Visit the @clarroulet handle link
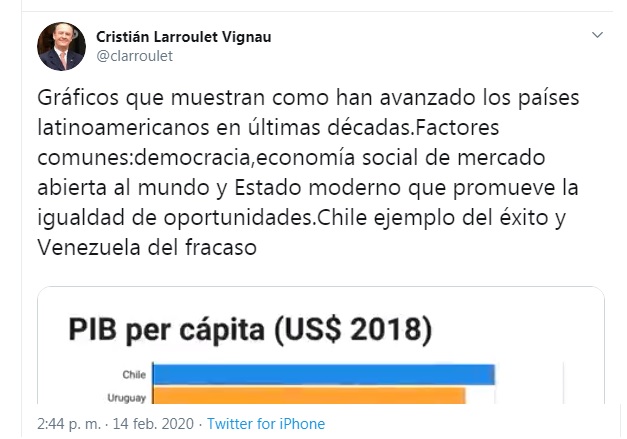 (x=134, y=56)
